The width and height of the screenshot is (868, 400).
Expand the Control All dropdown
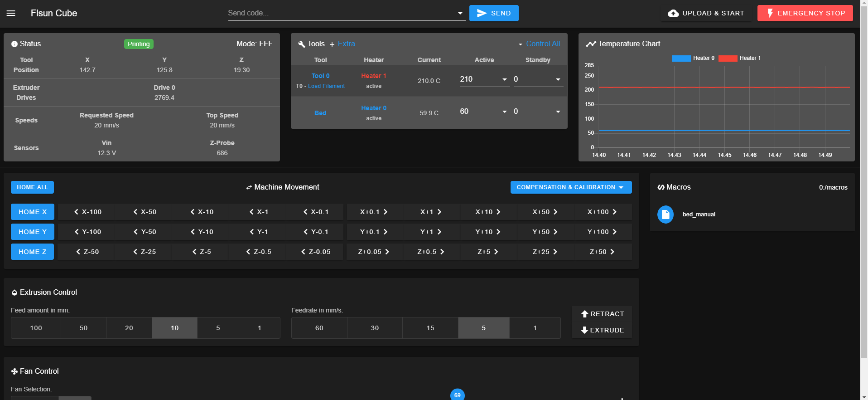click(x=539, y=44)
